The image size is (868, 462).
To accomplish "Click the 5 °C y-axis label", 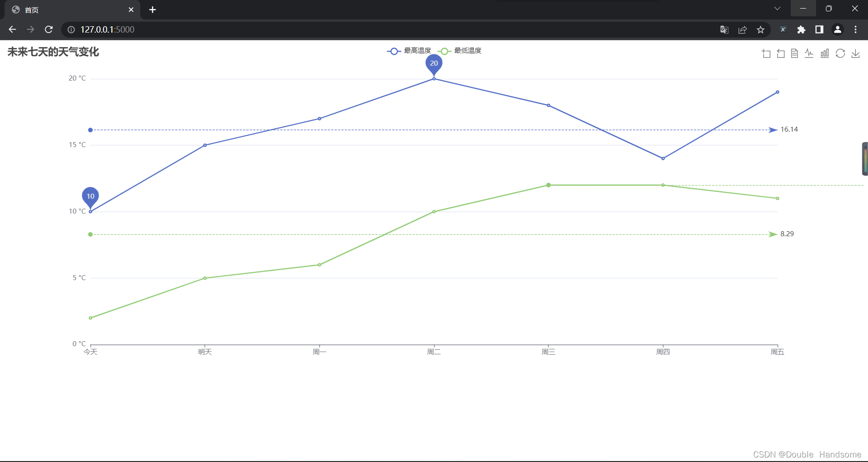I will (79, 278).
